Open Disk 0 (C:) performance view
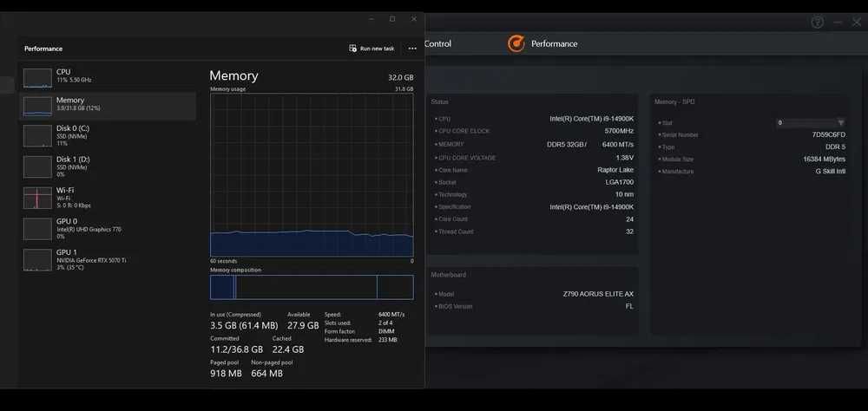 [108, 135]
